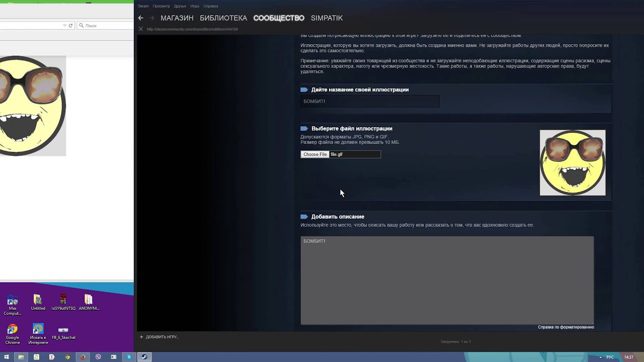Screen dimensions: 644x362
Task: Open the browser address bar dropdown arrow
Action: [x=65, y=26]
